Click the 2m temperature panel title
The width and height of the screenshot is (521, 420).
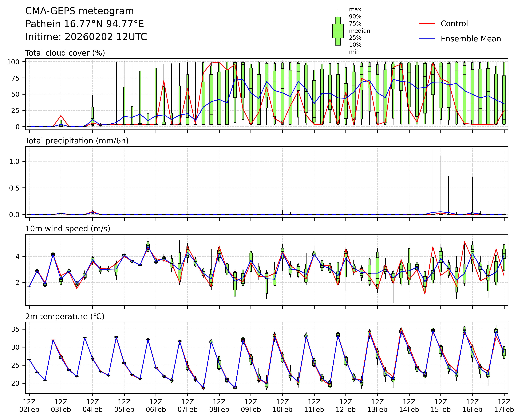tap(65, 316)
